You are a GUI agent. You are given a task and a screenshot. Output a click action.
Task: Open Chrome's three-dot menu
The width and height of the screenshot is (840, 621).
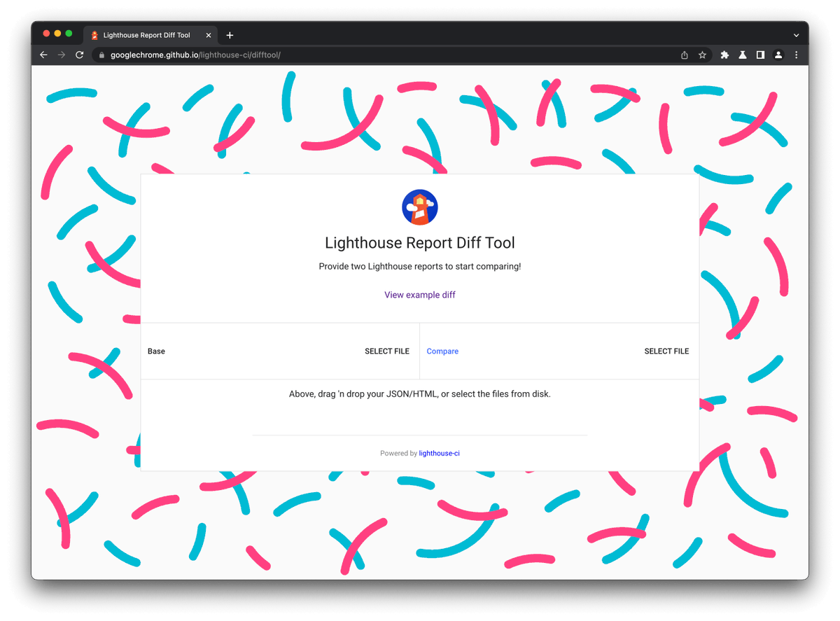point(796,55)
